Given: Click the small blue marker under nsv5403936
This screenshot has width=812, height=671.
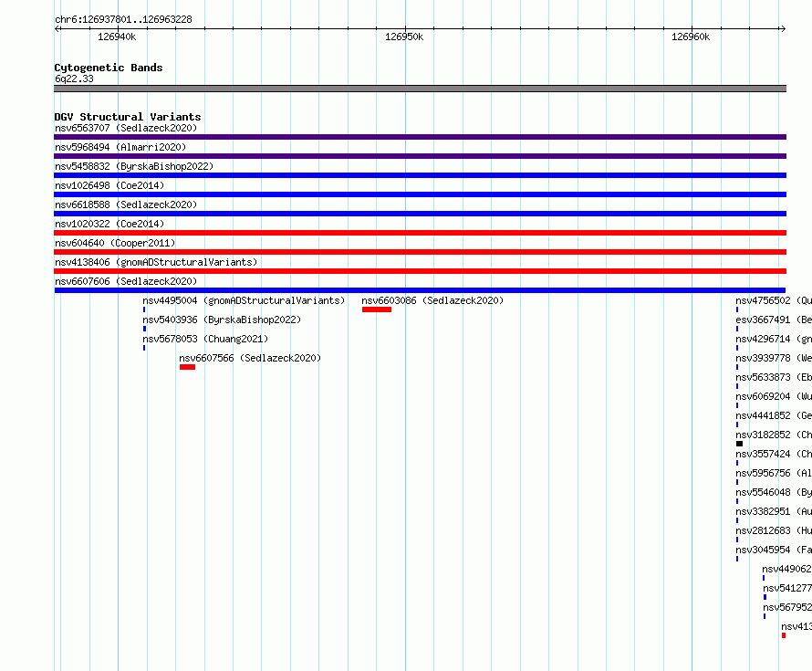Looking at the screenshot, I should coord(144,329).
